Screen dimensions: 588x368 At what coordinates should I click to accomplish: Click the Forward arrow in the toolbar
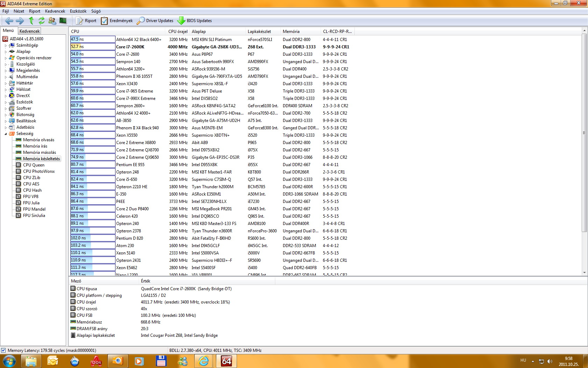(20, 21)
